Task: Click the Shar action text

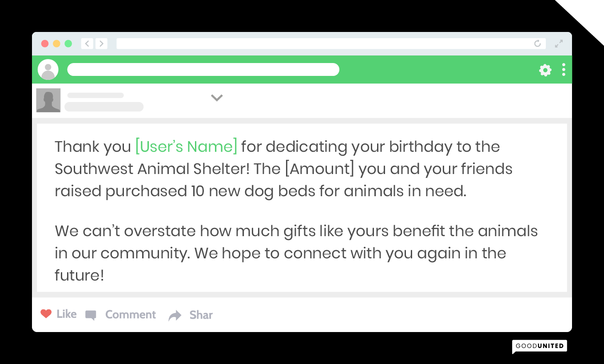Action: click(201, 315)
